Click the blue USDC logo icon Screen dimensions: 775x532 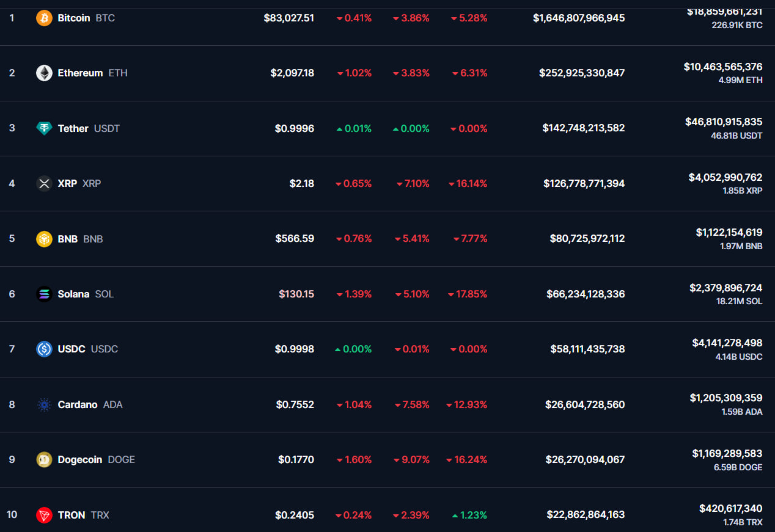(x=44, y=349)
